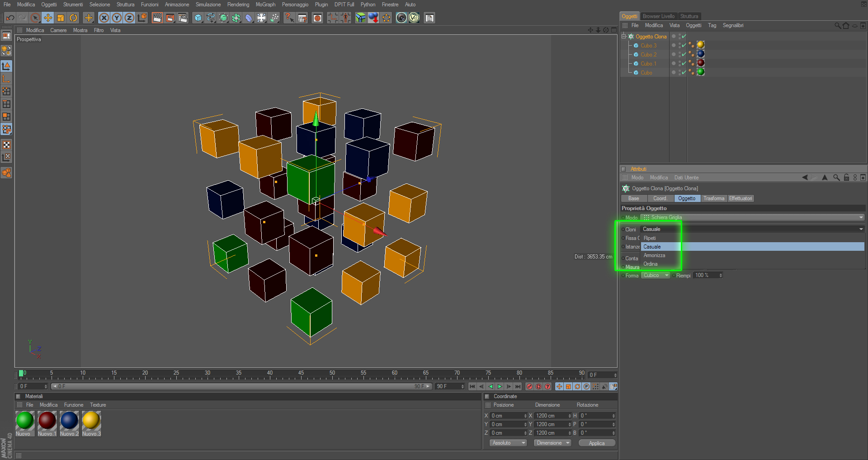Toggle the Z axis lock

pyautogui.click(x=129, y=18)
